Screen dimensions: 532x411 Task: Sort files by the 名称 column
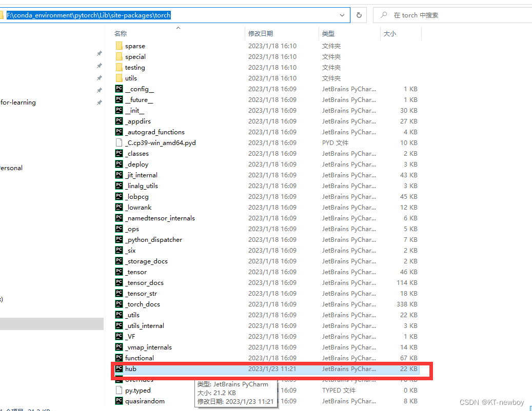121,33
